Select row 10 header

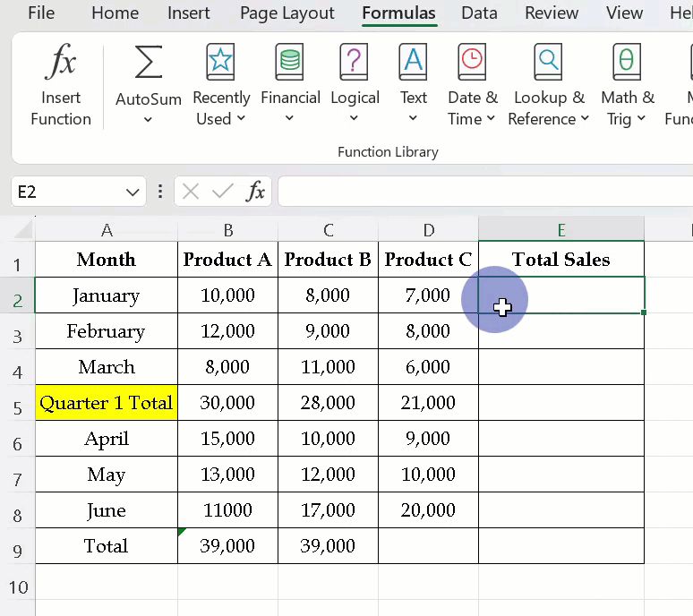(x=17, y=582)
